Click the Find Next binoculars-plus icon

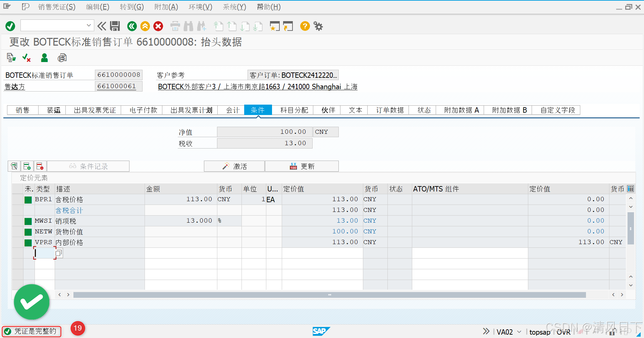202,26
